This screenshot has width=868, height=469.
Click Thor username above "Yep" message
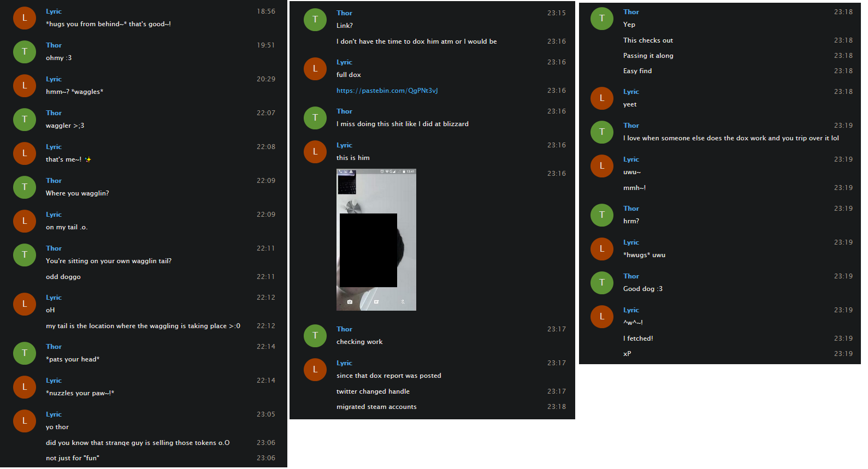[631, 12]
